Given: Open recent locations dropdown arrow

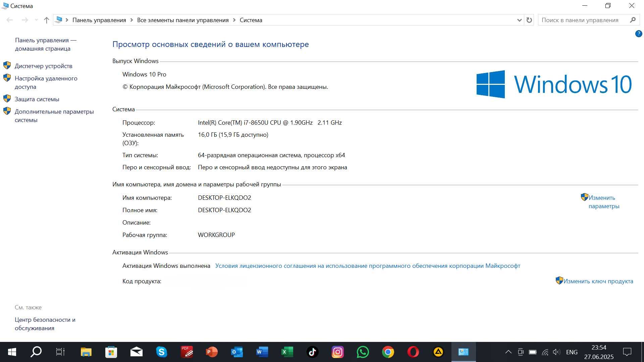Looking at the screenshot, I should [36, 20].
